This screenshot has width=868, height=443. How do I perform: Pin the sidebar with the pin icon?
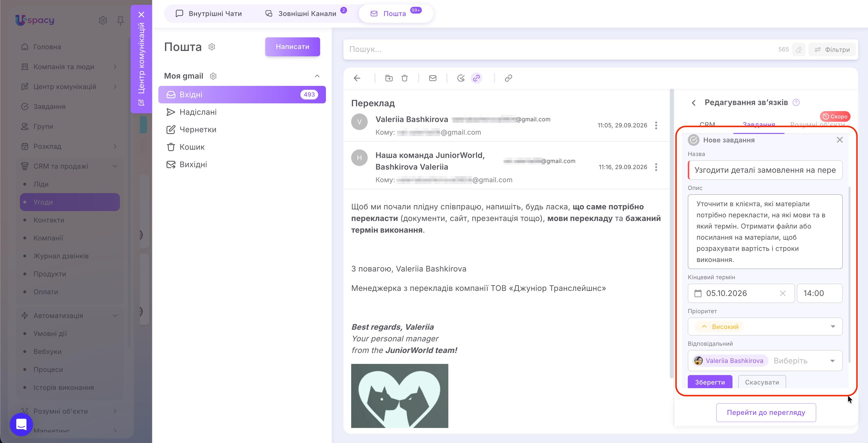click(120, 21)
